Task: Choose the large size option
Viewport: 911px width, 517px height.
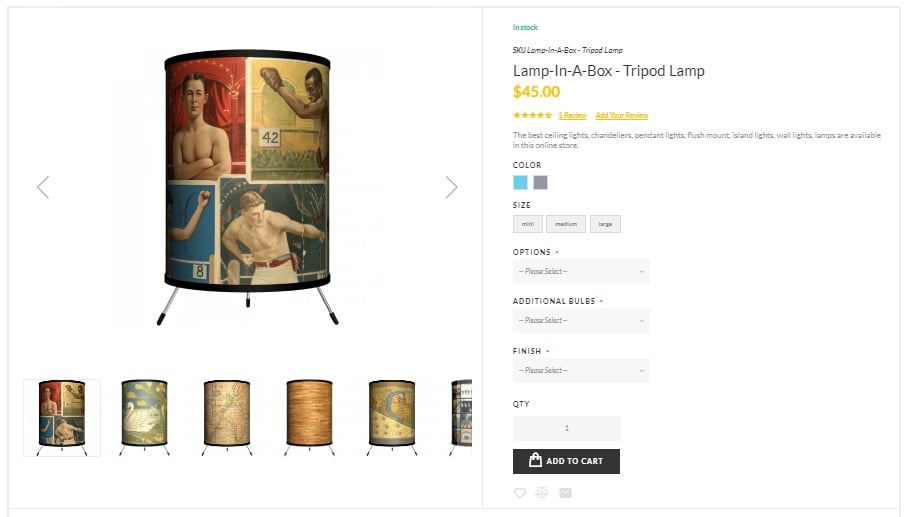Action: click(x=605, y=224)
